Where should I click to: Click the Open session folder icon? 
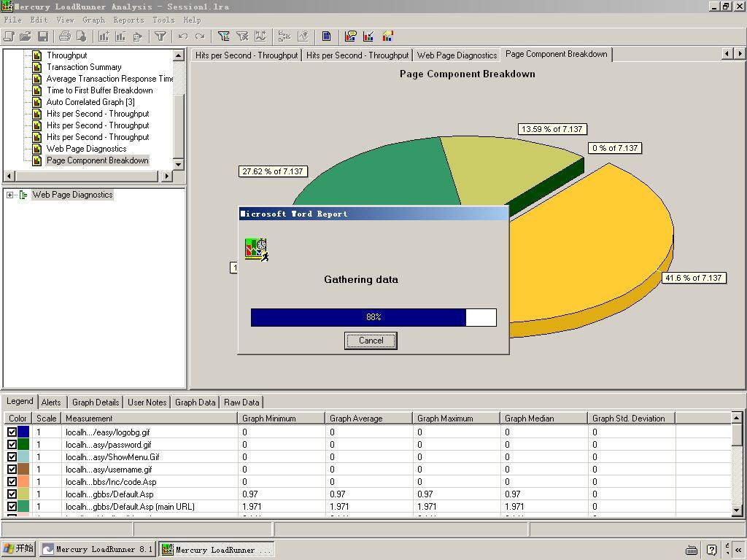pos(26,36)
